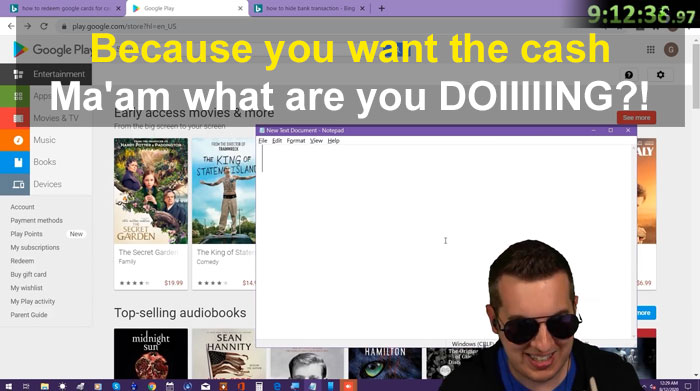Switch to the Google Play browser tab
Screen dimensions: 700x391
click(188, 8)
